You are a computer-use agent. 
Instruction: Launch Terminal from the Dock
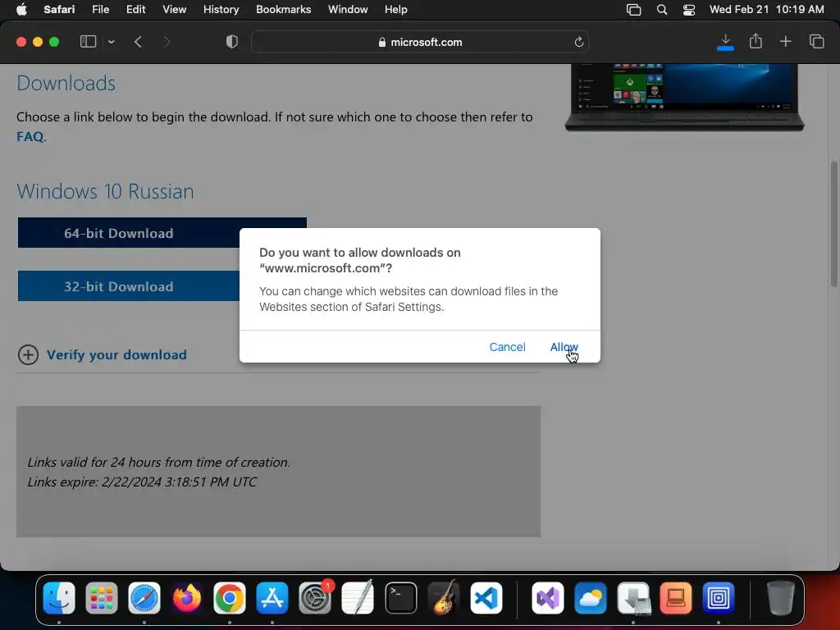[x=400, y=598]
